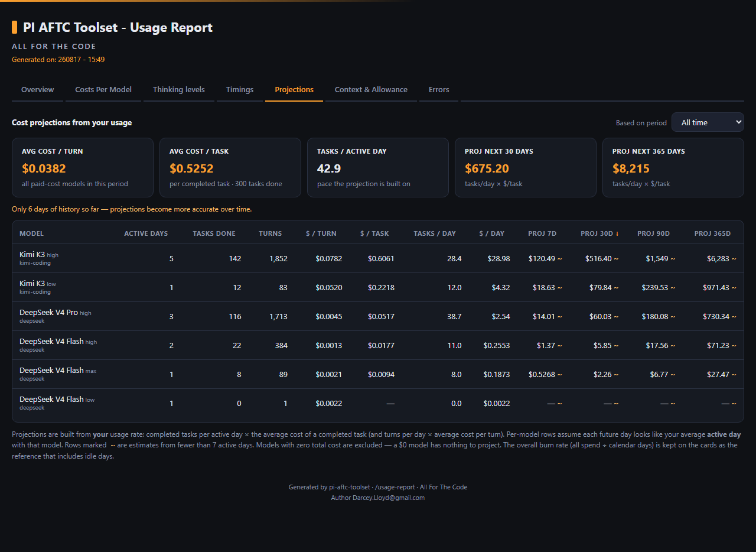Click the AVG COST / TASK card
The image size is (756, 552).
pyautogui.click(x=230, y=167)
